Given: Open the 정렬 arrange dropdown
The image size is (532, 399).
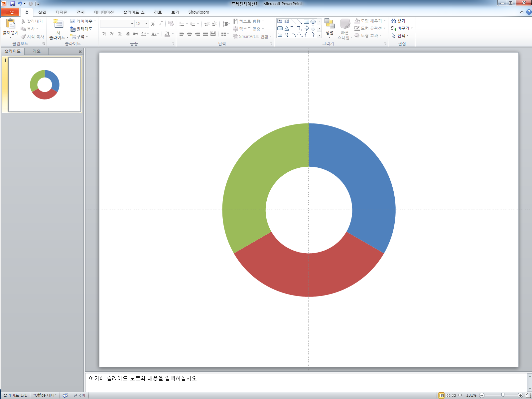Looking at the screenshot, I should (x=329, y=29).
